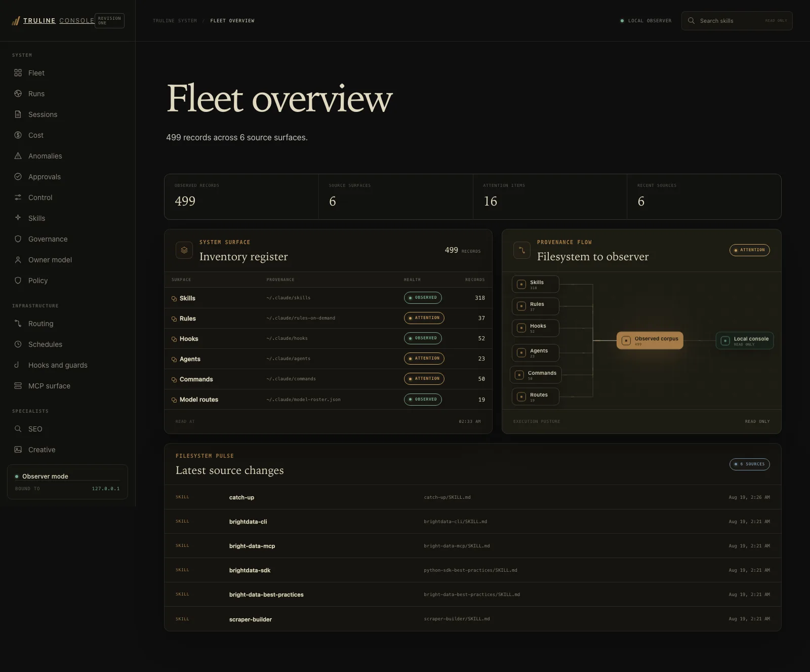The height and width of the screenshot is (672, 810).
Task: Click the Governance shield icon
Action: pos(18,239)
